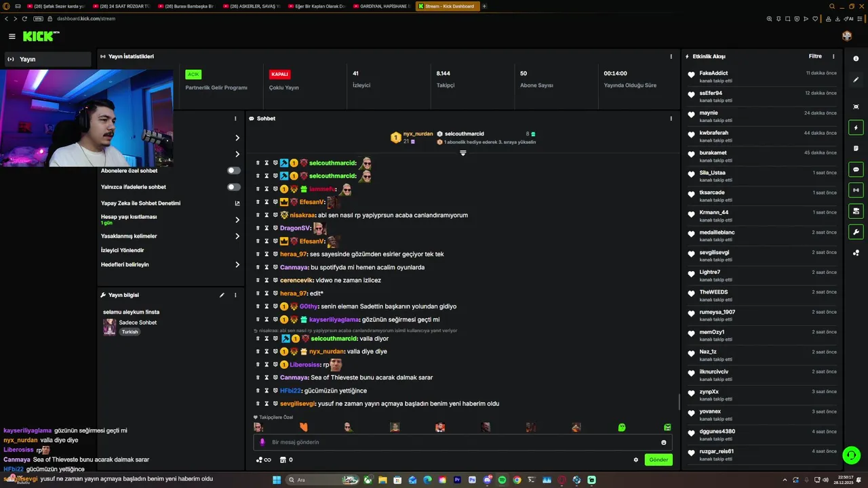Toggle the wrench tools panel icon in sidebar
The image size is (868, 488).
point(856,232)
